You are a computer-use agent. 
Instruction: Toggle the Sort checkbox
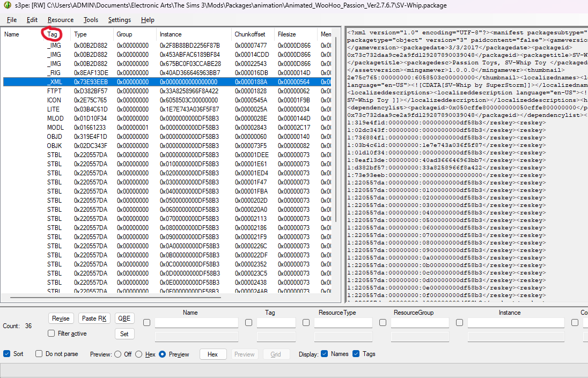coord(6,354)
